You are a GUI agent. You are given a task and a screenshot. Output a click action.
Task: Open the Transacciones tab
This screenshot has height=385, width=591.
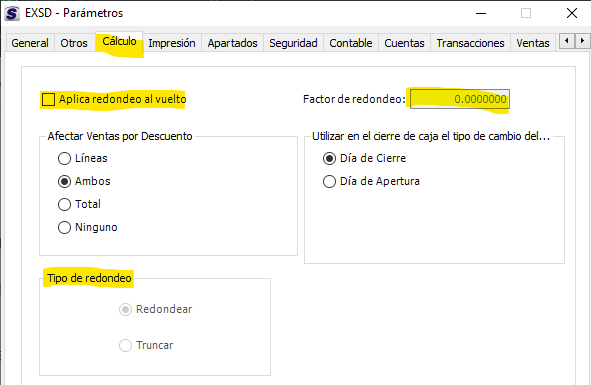[x=470, y=43]
